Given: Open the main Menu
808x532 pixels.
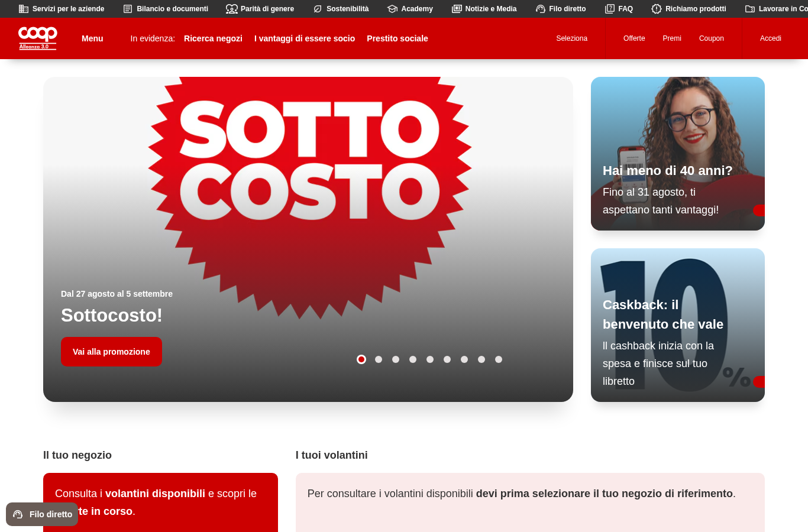Looking at the screenshot, I should 92,38.
